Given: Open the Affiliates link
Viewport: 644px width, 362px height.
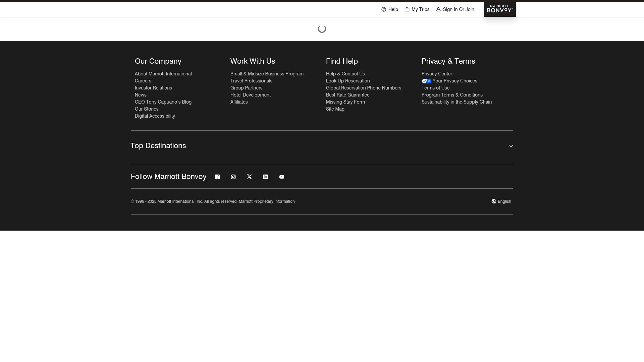Looking at the screenshot, I should 239,102.
